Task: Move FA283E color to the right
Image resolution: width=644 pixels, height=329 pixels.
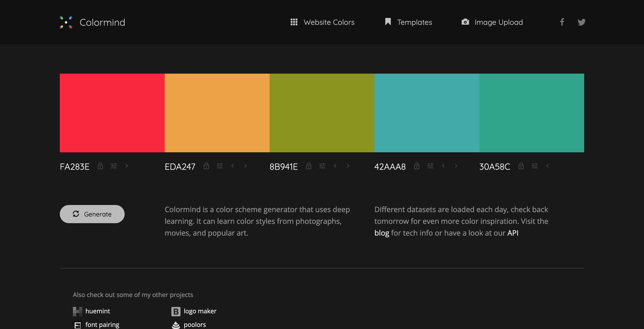Action: 127,166
